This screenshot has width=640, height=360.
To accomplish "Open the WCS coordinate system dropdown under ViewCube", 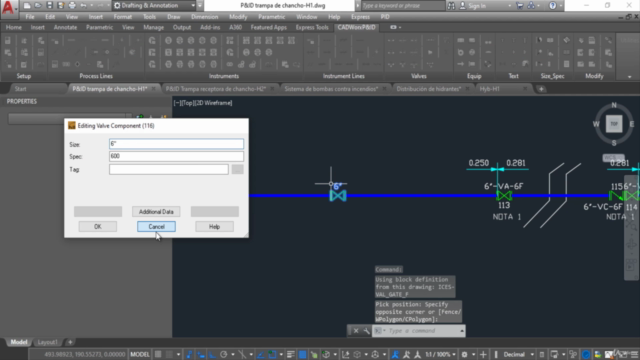I will pos(613,158).
